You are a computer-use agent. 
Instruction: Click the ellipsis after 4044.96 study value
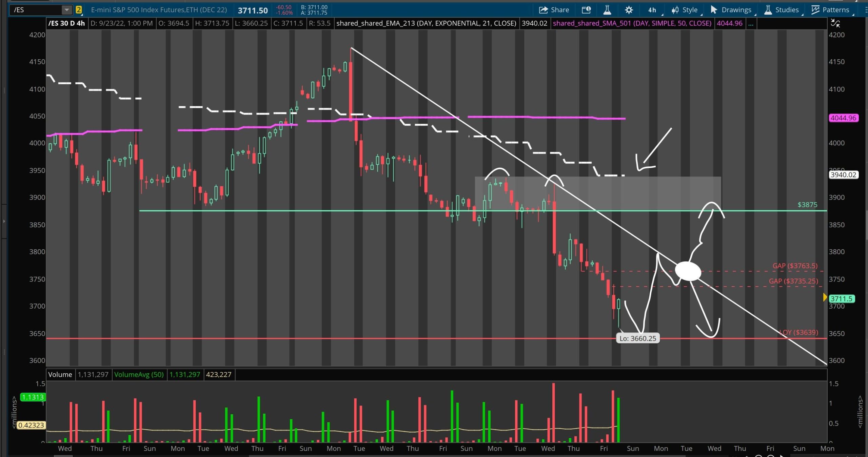(751, 23)
